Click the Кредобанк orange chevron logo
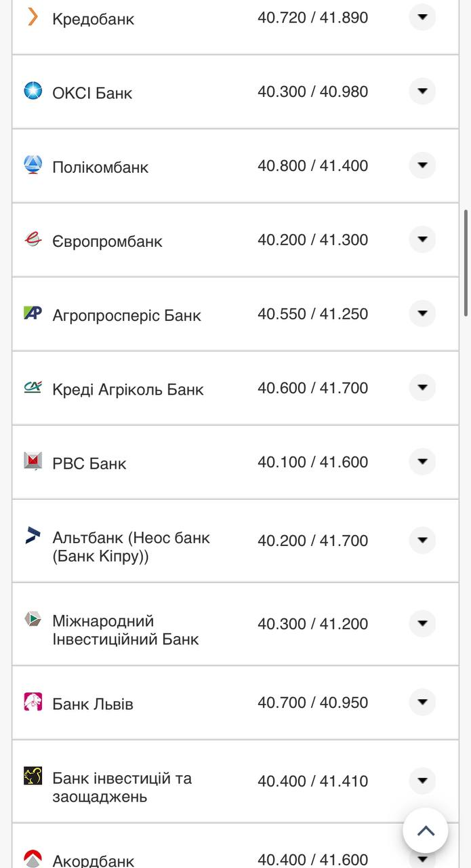 click(33, 17)
